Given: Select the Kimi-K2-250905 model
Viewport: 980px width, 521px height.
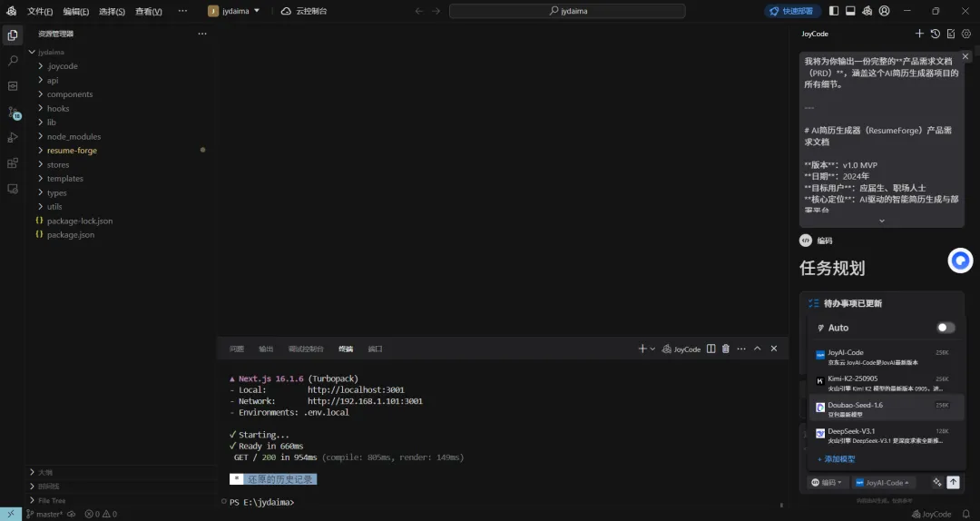Looking at the screenshot, I should [886, 383].
